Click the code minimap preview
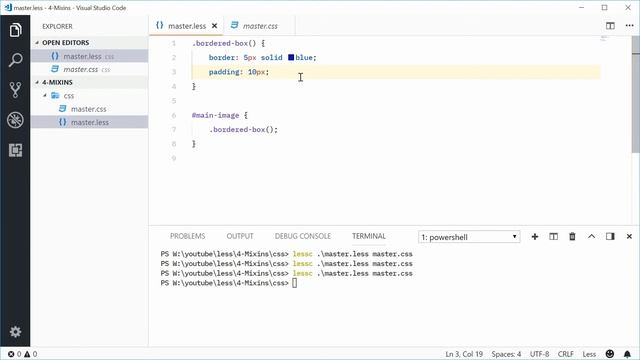 click(x=604, y=39)
